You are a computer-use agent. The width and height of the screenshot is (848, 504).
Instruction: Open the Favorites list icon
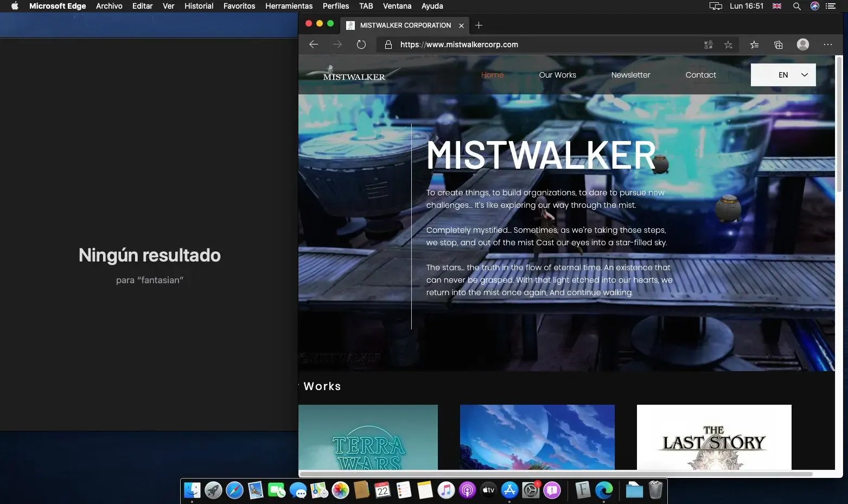coord(754,45)
